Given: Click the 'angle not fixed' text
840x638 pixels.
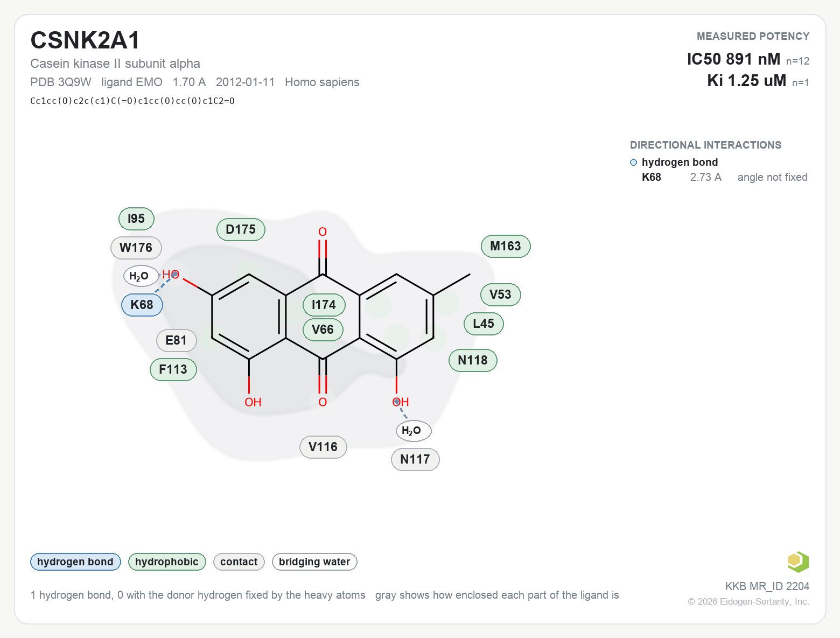Looking at the screenshot, I should pos(773,177).
